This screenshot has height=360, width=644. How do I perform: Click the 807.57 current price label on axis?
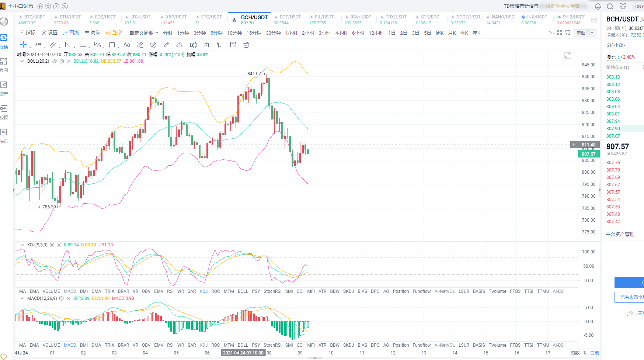589,154
